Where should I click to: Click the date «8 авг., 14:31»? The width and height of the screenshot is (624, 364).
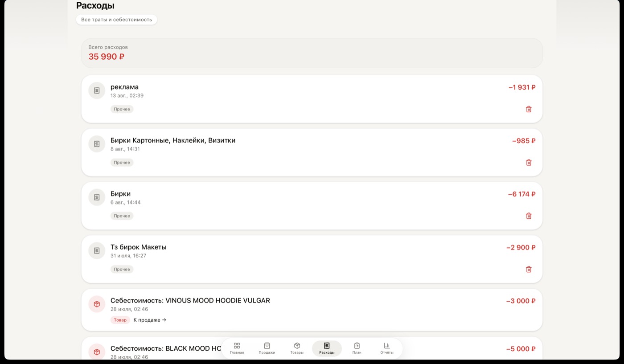click(x=125, y=149)
